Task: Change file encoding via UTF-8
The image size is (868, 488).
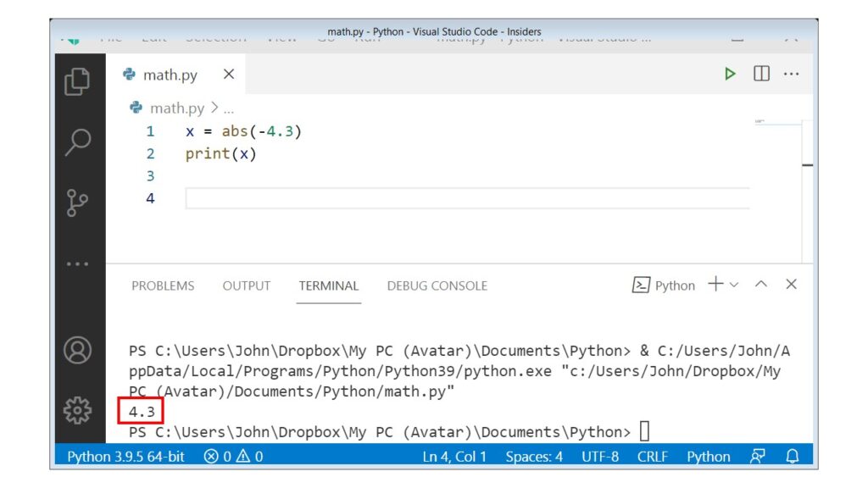Action: (600, 457)
